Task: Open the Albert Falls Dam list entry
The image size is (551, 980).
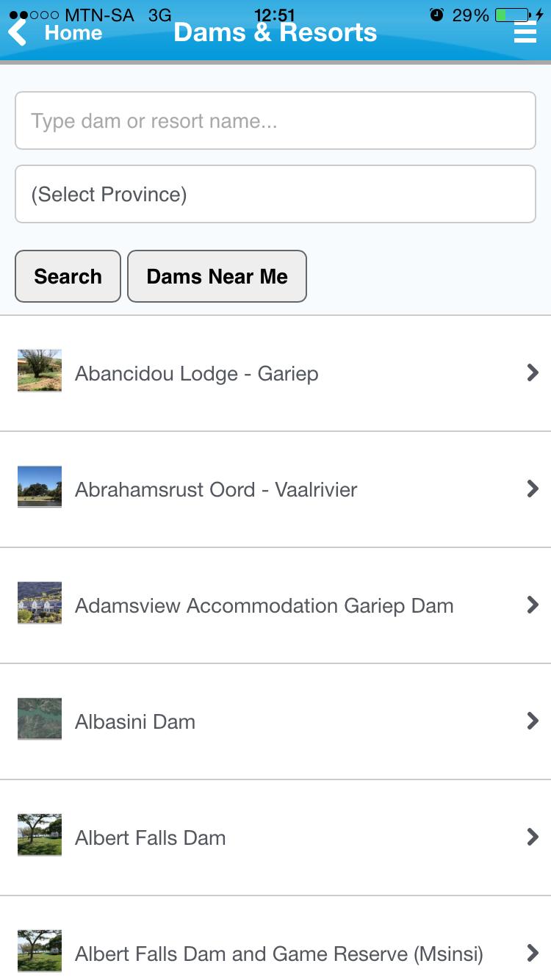Action: (x=151, y=838)
